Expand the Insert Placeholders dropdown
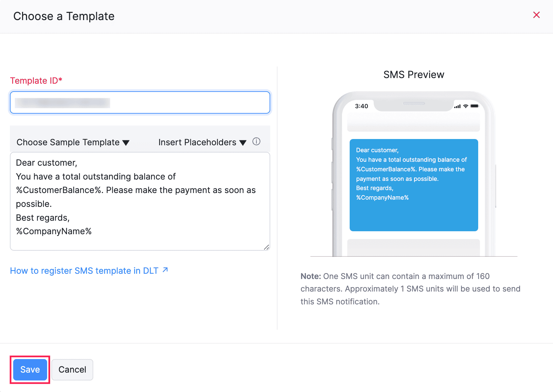553x392 pixels. click(x=202, y=142)
